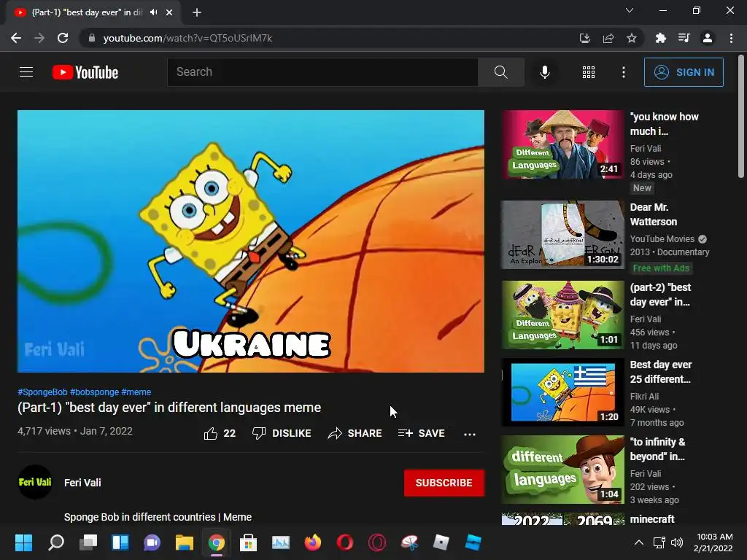
Task: Open the Chrome extensions puzzle icon
Action: coord(660,38)
